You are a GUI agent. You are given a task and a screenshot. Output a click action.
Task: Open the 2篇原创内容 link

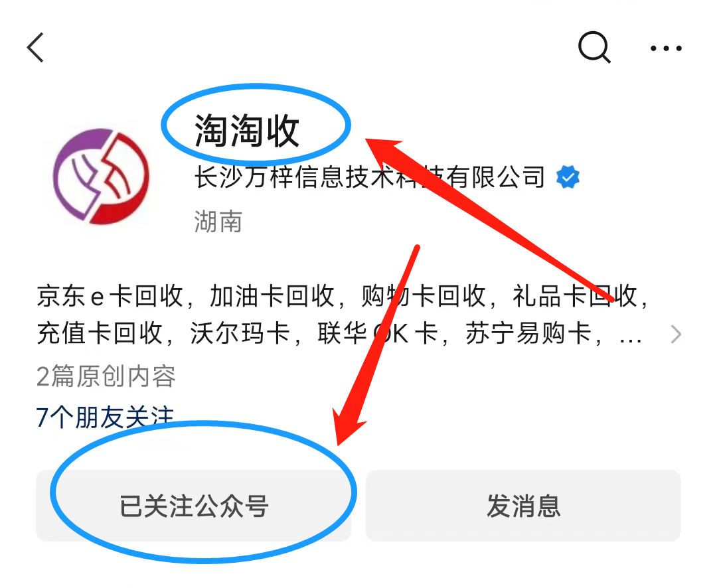click(106, 376)
